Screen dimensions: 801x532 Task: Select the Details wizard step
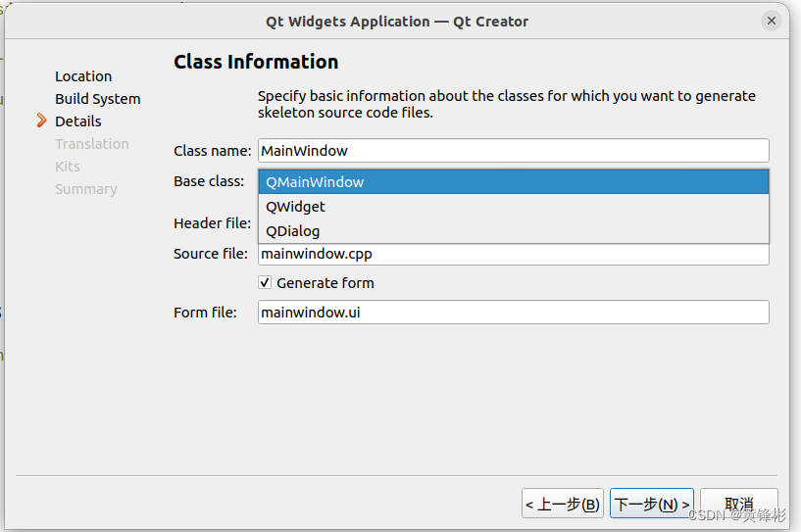pyautogui.click(x=78, y=121)
